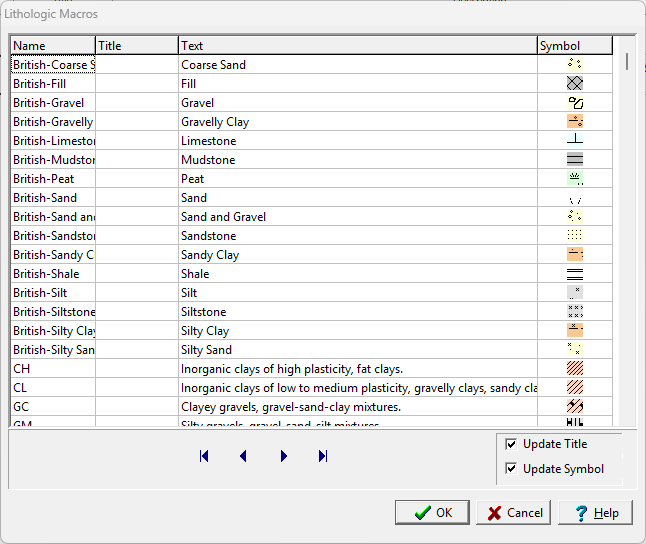Pick the Limestone symbol pattern
Screen dimensions: 646x544
coord(574,141)
